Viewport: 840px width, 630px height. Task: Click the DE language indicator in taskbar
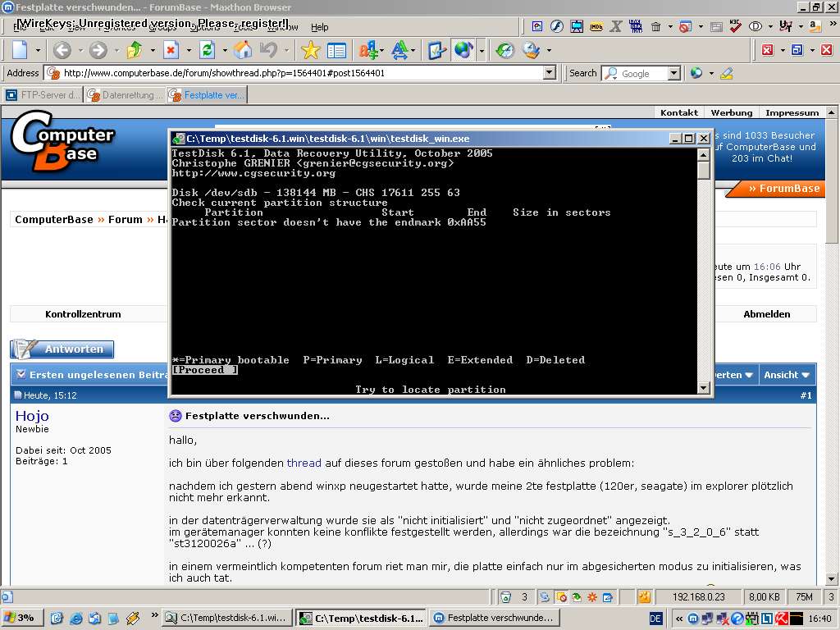(x=655, y=619)
